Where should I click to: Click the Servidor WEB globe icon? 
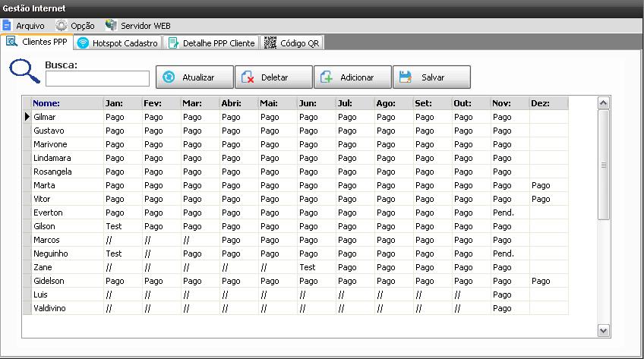pos(111,26)
